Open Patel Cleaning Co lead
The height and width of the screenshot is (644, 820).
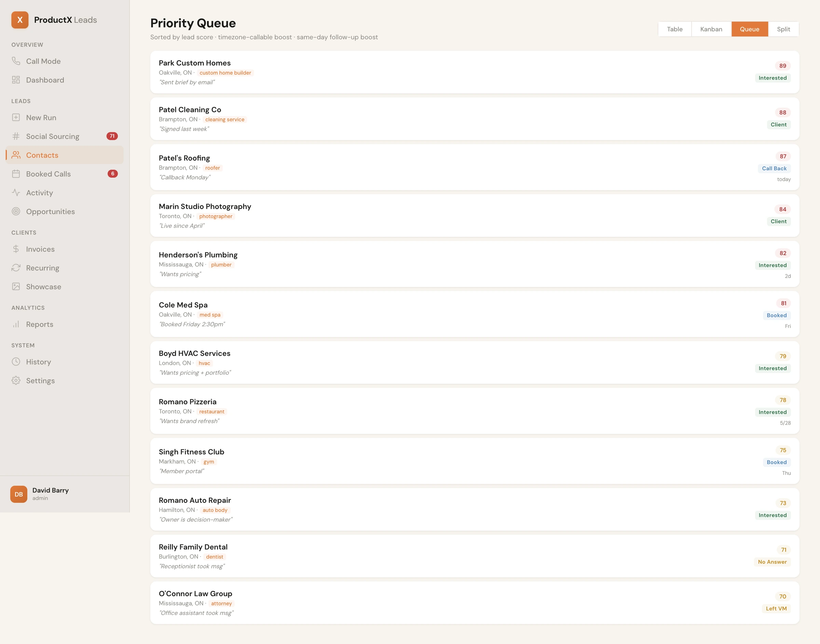[x=475, y=119]
